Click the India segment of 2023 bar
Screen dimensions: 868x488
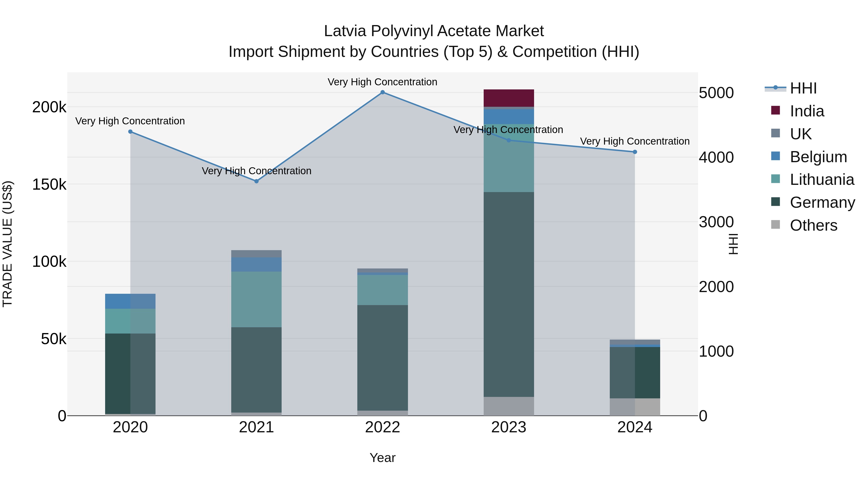pyautogui.click(x=509, y=98)
